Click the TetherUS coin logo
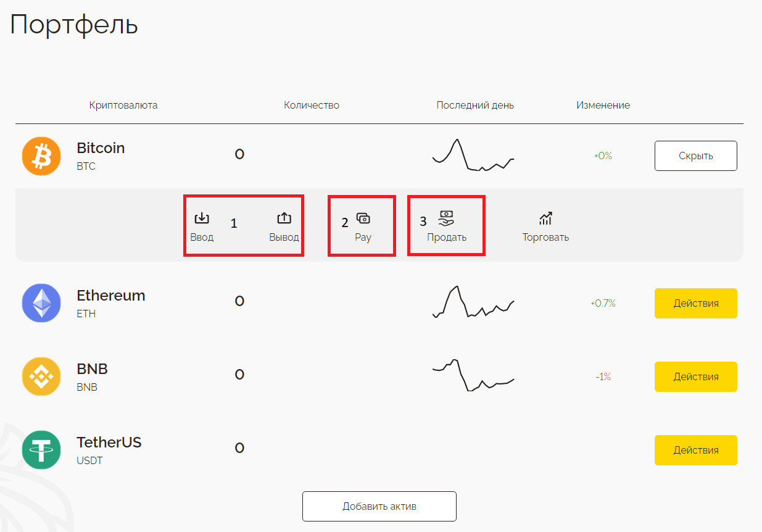 pyautogui.click(x=41, y=450)
